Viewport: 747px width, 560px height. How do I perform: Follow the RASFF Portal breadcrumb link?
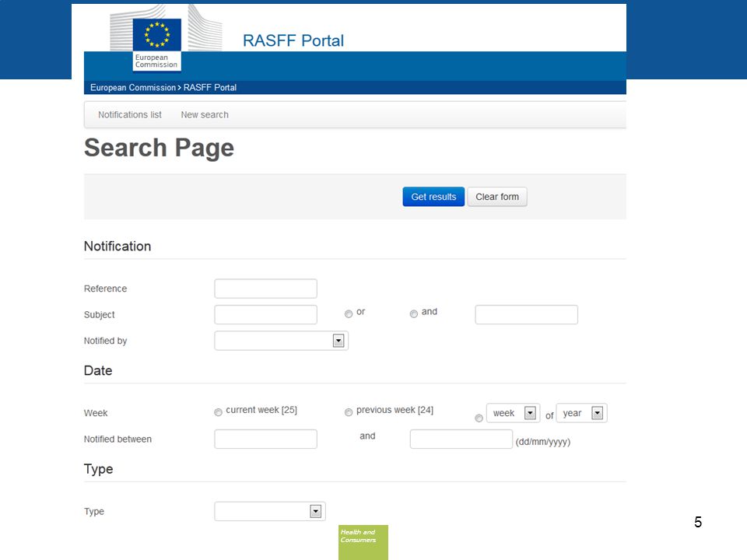pyautogui.click(x=210, y=88)
